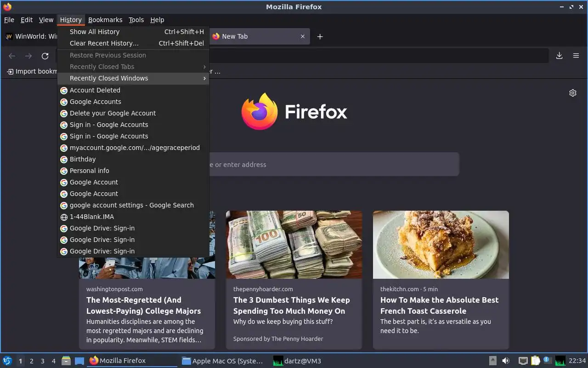Open the Help menu

pyautogui.click(x=157, y=20)
